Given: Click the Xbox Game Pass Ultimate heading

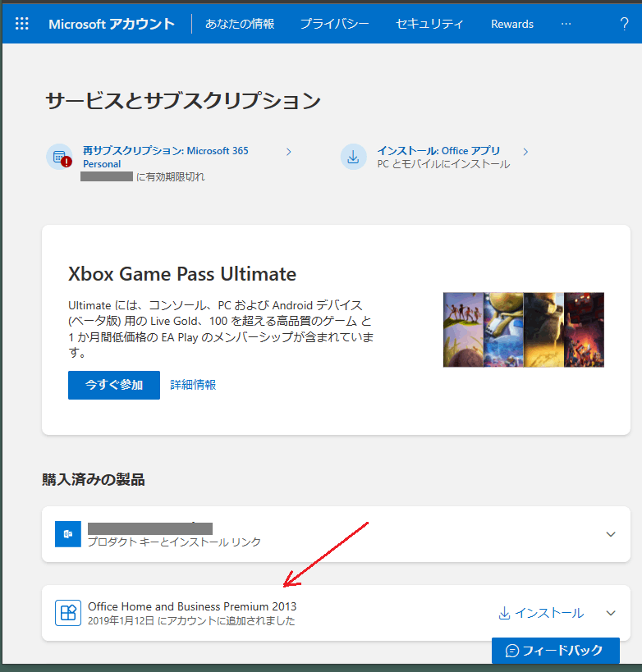Looking at the screenshot, I should point(182,274).
